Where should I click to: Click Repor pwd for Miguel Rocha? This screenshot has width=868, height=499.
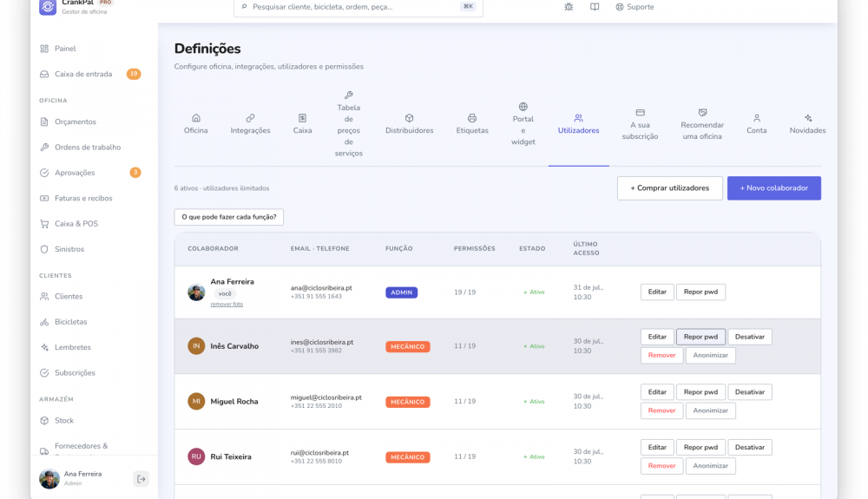(x=700, y=392)
